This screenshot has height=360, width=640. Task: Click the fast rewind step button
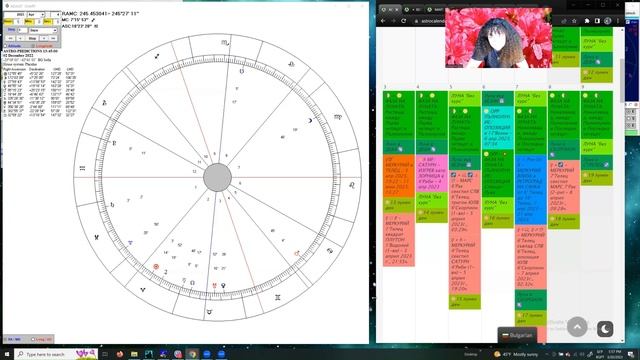11,38
